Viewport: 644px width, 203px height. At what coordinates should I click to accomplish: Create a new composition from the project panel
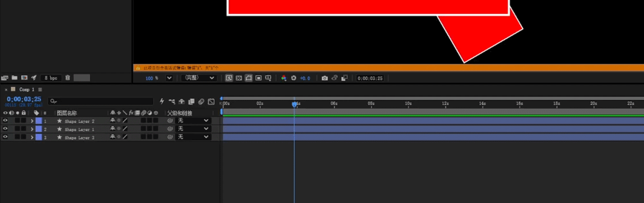coord(24,78)
